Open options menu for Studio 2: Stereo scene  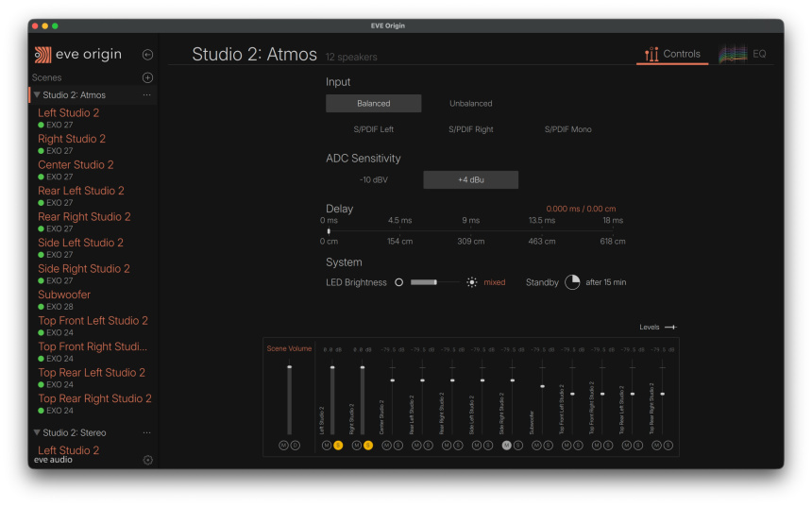point(147,432)
